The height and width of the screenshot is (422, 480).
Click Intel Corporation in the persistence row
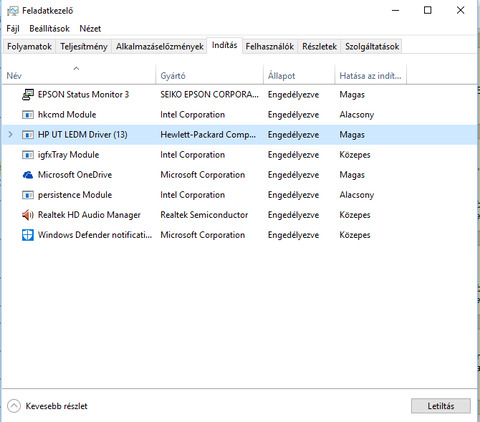point(192,195)
